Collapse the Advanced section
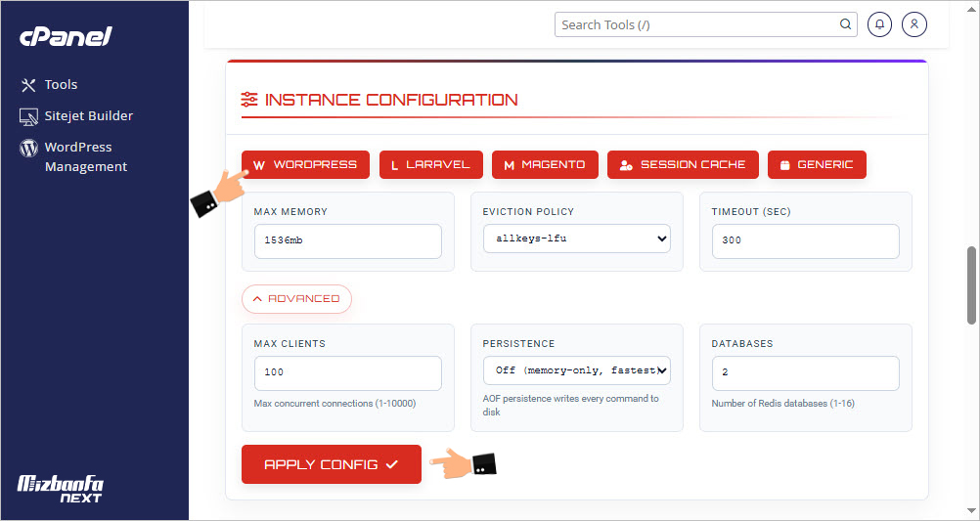 [x=297, y=299]
